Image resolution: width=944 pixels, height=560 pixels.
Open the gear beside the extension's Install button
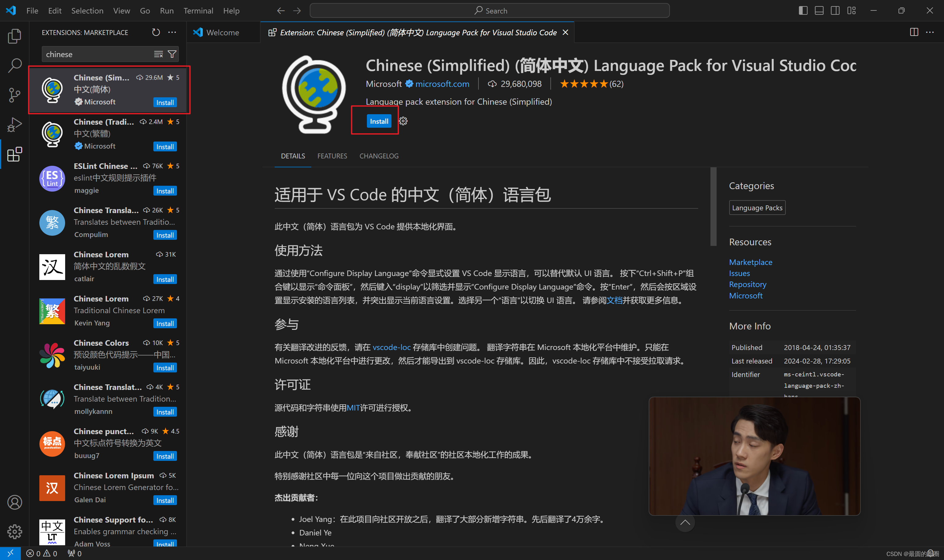[403, 121]
